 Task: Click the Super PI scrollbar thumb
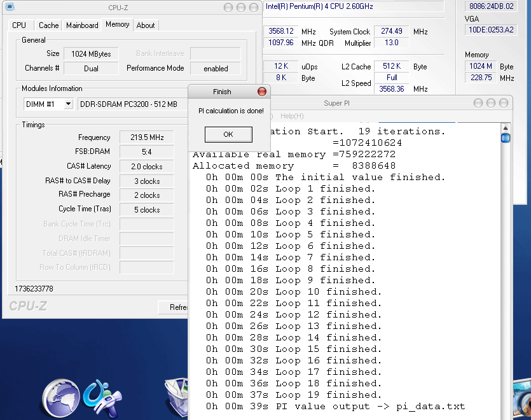click(x=506, y=138)
